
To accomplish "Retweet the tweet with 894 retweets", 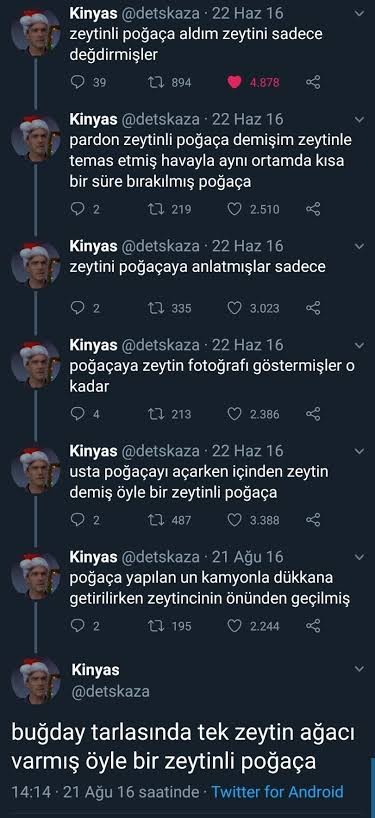I will [x=155, y=82].
